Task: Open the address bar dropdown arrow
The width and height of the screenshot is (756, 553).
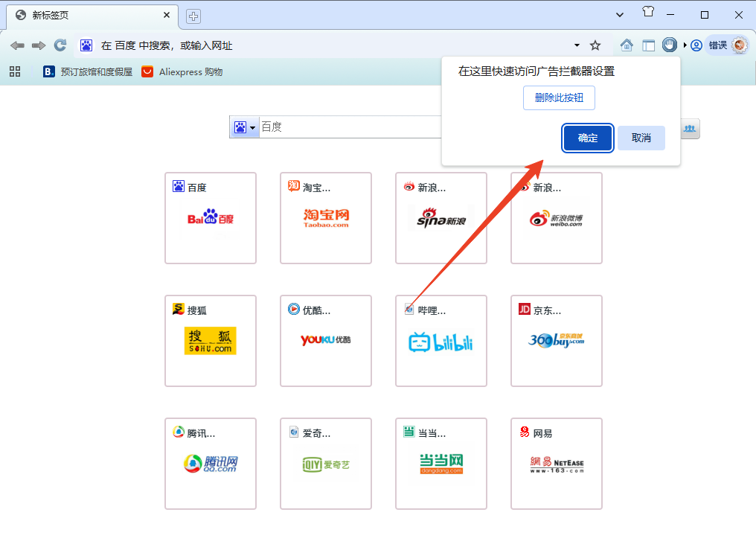Action: click(x=576, y=45)
